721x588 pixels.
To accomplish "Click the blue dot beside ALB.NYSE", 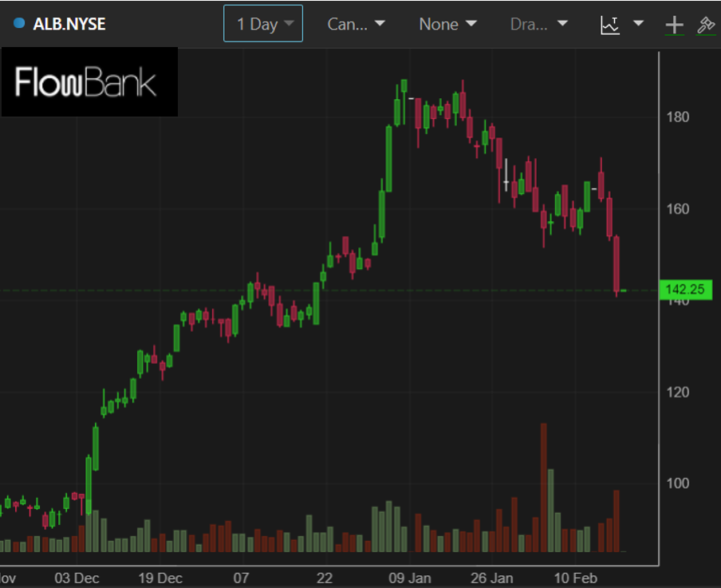I will 20,23.
